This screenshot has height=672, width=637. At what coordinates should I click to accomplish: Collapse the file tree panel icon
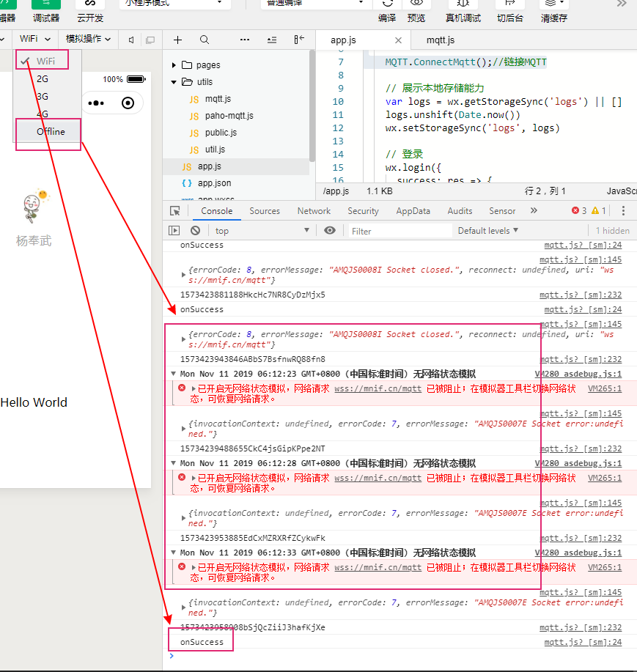click(x=299, y=40)
